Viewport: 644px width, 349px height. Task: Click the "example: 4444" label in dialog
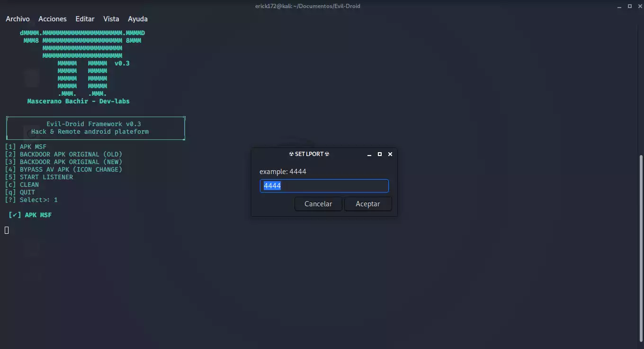(283, 171)
